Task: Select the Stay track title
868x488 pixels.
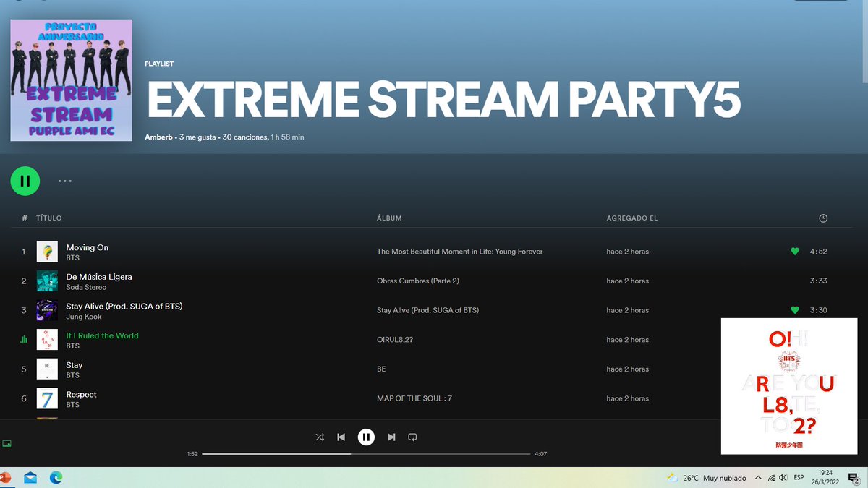Action: pyautogui.click(x=75, y=365)
